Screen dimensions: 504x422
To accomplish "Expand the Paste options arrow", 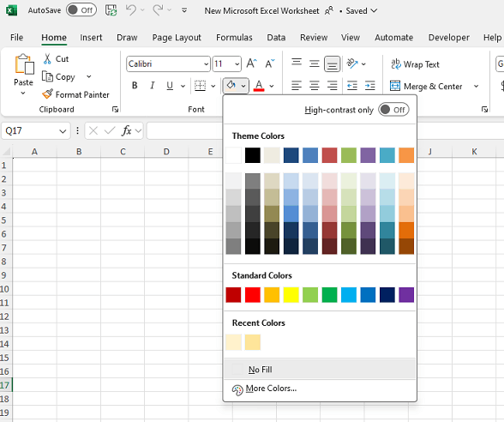I will 23,93.
